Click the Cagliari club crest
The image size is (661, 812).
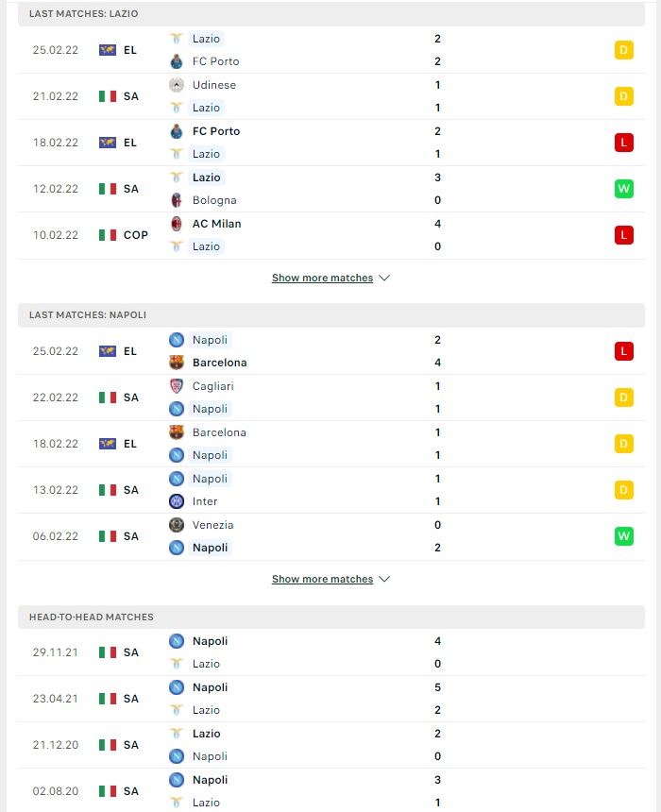[177, 386]
